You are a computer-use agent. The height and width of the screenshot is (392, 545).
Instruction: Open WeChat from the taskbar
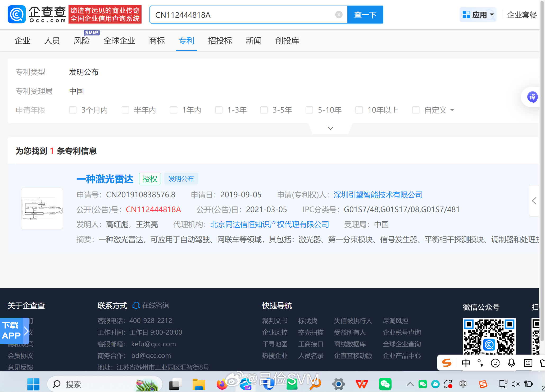tap(385, 384)
